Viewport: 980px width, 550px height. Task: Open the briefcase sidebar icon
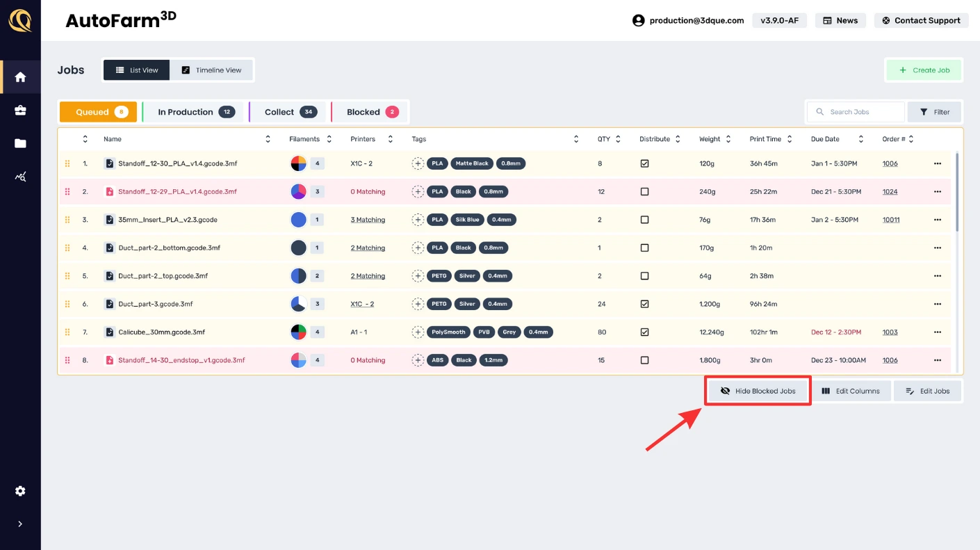click(20, 110)
